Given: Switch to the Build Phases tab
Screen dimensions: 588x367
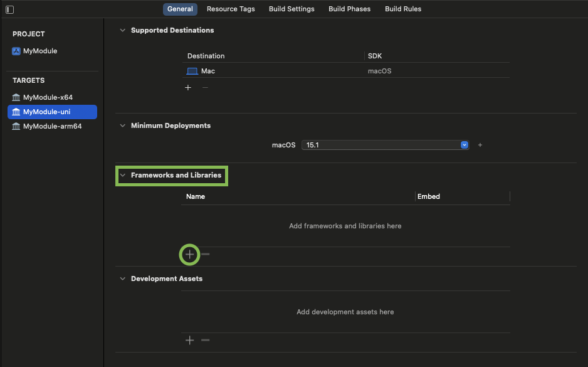Looking at the screenshot, I should tap(350, 9).
